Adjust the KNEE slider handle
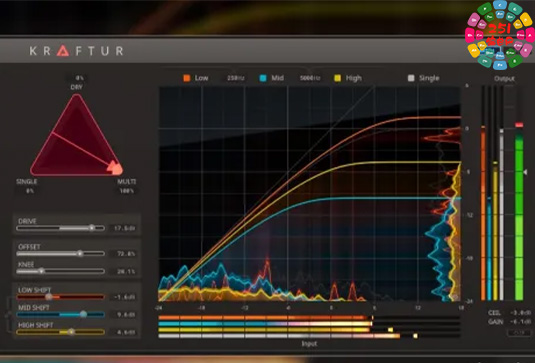The image size is (535, 363). [x=41, y=271]
